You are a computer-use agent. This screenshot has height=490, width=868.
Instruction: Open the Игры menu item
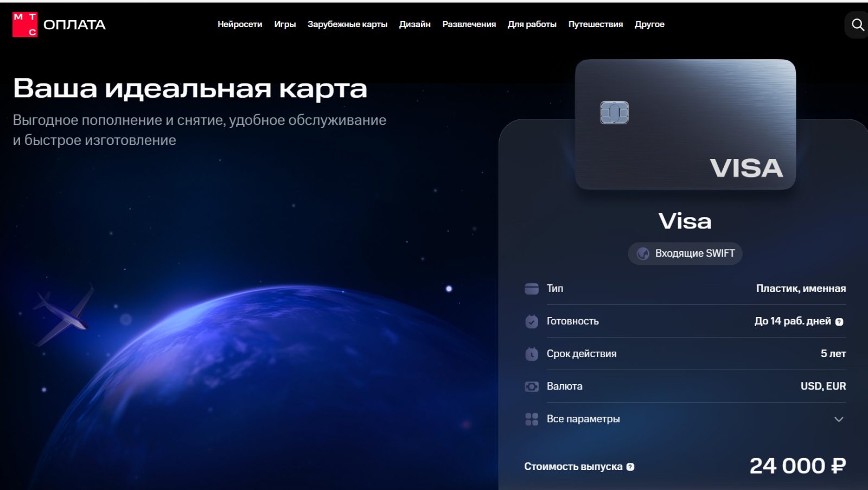coord(285,24)
